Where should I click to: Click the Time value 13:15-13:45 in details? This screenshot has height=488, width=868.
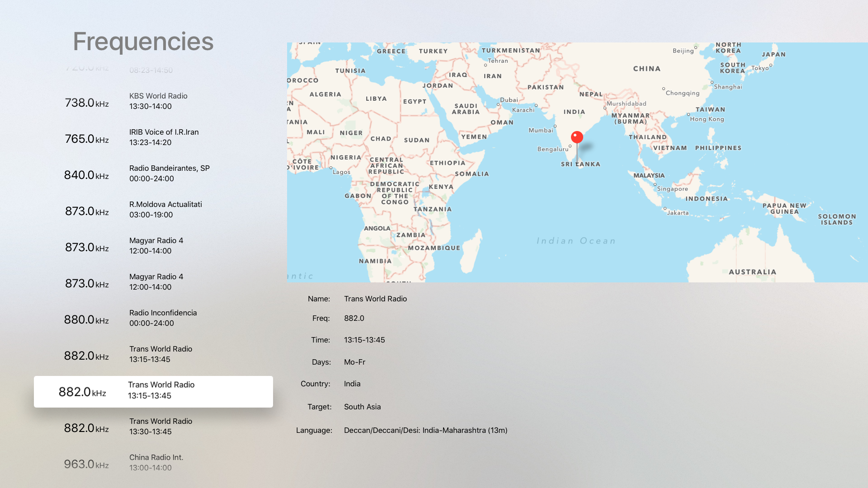click(x=364, y=340)
